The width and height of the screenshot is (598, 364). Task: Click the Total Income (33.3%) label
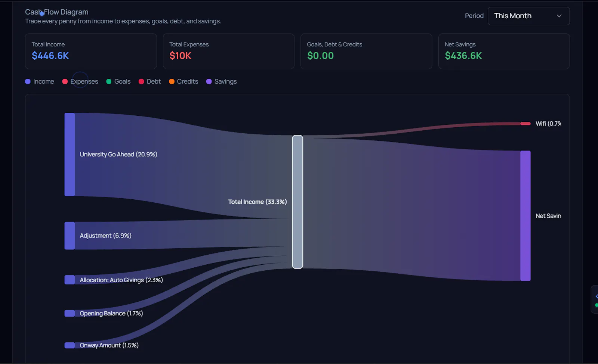click(258, 202)
